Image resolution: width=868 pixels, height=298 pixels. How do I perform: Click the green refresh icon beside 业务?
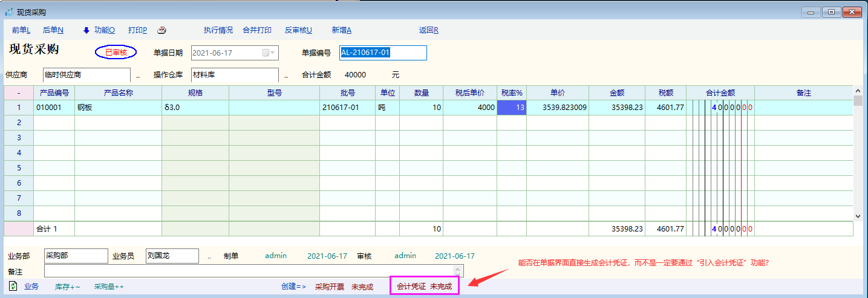[13, 286]
